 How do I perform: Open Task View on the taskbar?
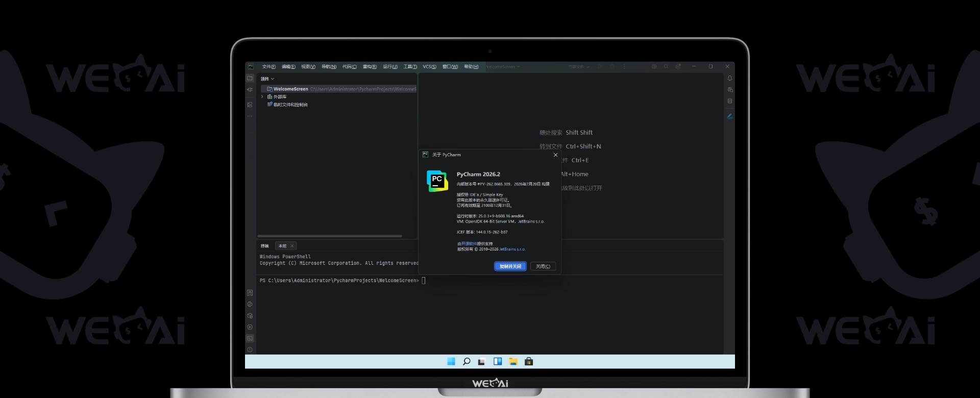[x=482, y=361]
